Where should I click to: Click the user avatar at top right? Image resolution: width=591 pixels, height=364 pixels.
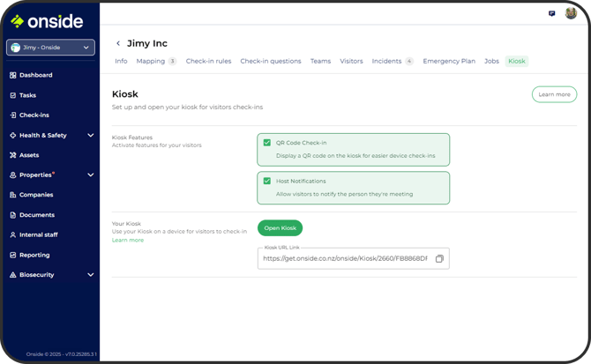(x=572, y=14)
